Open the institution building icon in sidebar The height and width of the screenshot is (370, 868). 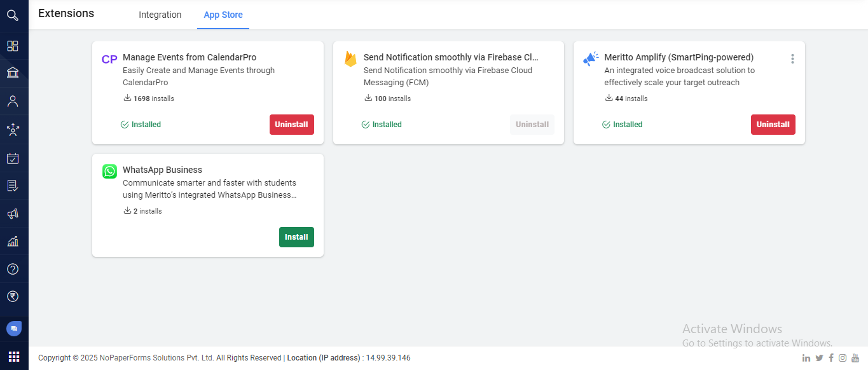(x=13, y=73)
